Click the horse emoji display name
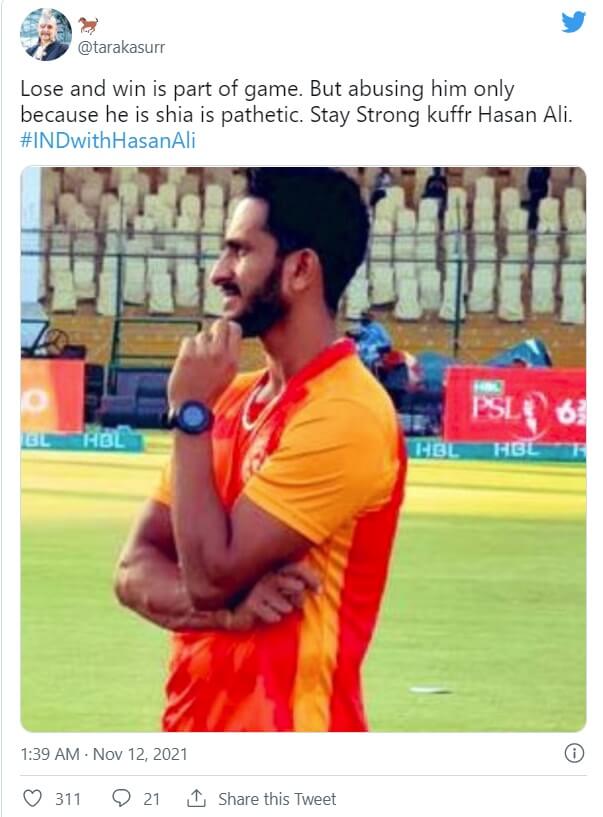 pyautogui.click(x=88, y=24)
